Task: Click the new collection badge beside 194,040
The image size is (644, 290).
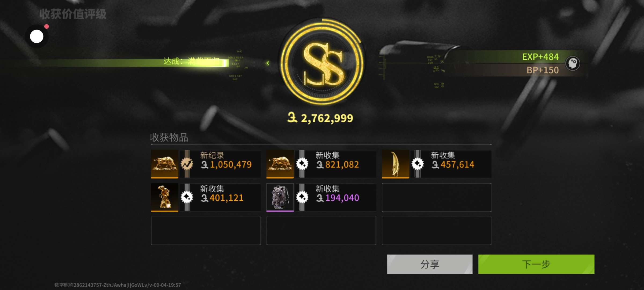Action: 302,197
